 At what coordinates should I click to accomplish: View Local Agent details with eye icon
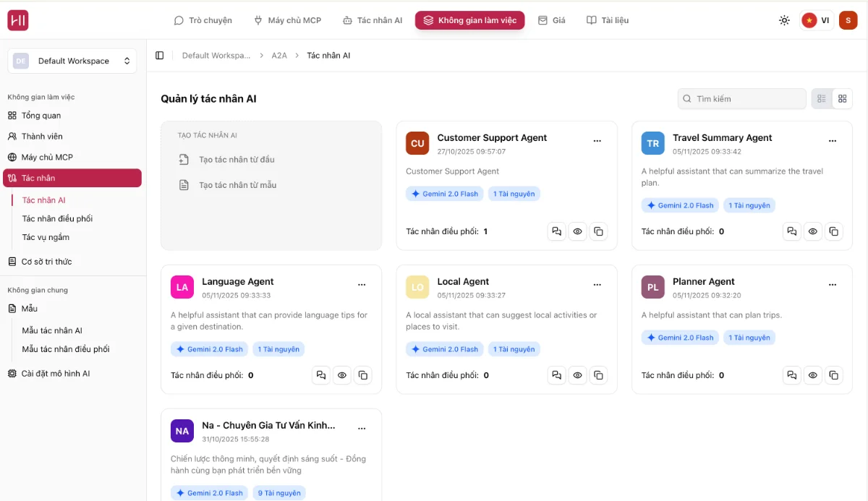click(x=577, y=375)
